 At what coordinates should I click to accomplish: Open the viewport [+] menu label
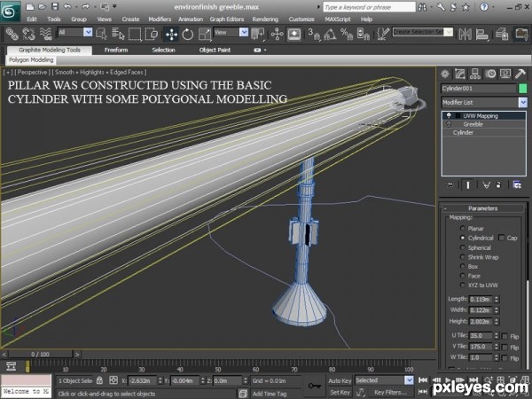(7, 73)
